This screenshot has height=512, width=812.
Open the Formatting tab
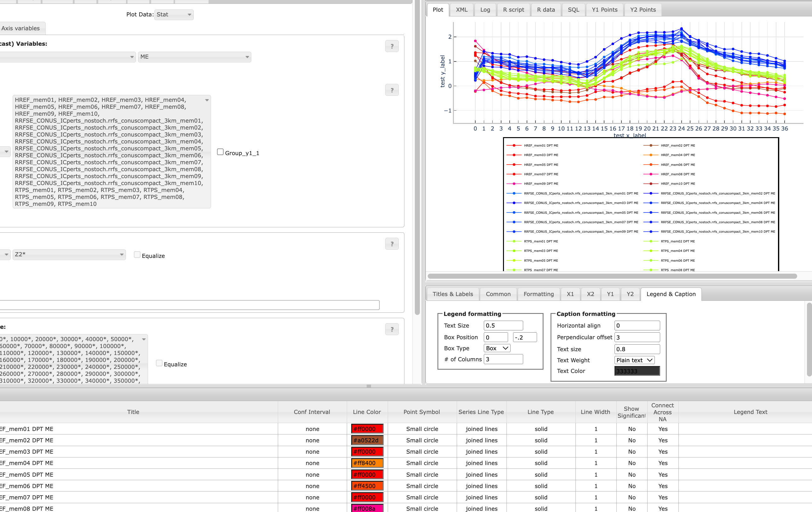click(539, 294)
